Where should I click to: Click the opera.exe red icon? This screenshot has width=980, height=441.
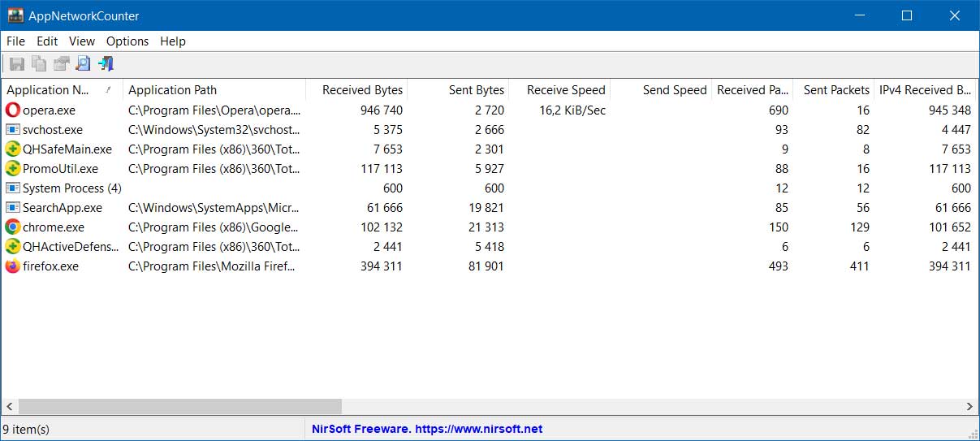(12, 110)
